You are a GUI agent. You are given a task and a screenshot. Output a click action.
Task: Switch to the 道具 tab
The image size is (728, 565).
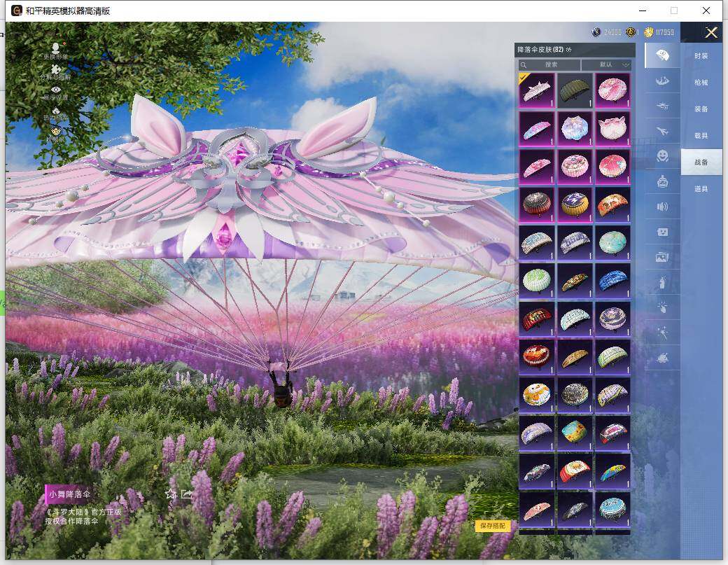coord(701,188)
